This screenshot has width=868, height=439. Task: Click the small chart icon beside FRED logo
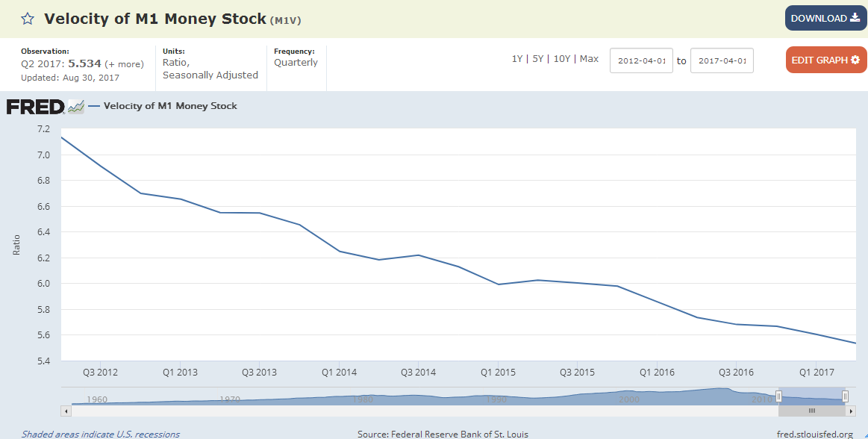[x=75, y=107]
